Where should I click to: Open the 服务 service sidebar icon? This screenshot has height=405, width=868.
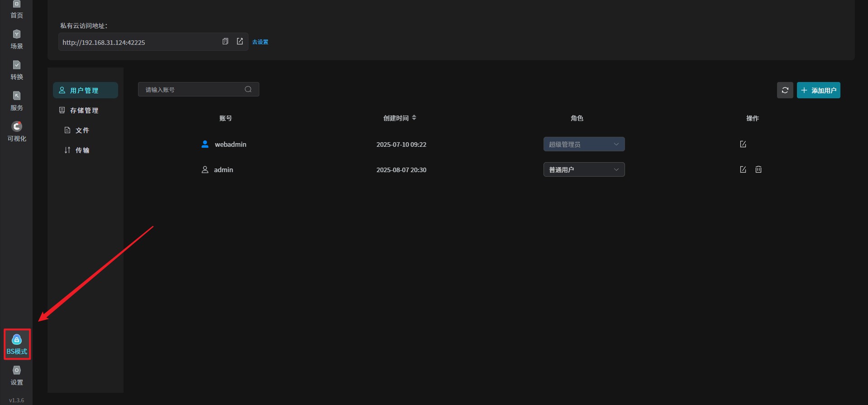pos(17,101)
